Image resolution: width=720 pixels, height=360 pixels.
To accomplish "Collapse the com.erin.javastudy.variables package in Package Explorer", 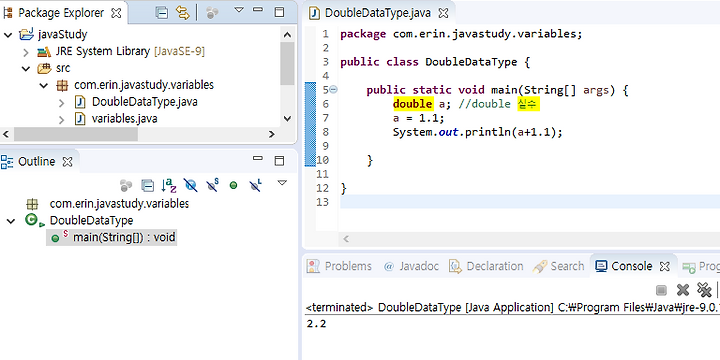I will point(44,85).
